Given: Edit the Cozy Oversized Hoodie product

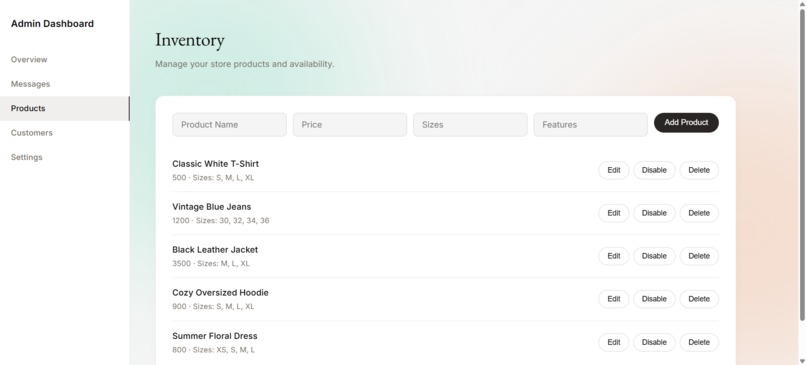Looking at the screenshot, I should click(x=614, y=299).
